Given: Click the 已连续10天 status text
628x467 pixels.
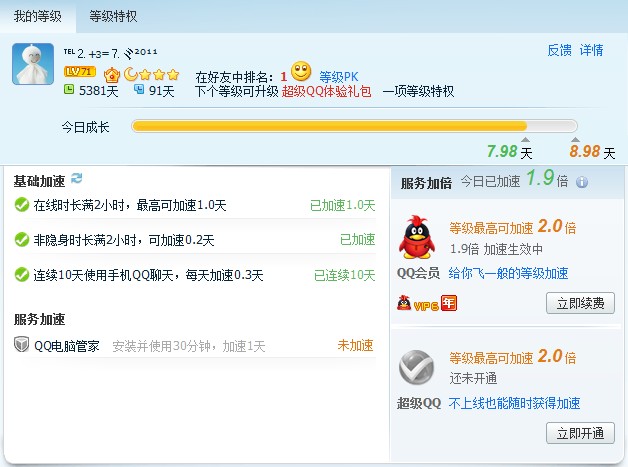Looking at the screenshot, I should click(344, 275).
